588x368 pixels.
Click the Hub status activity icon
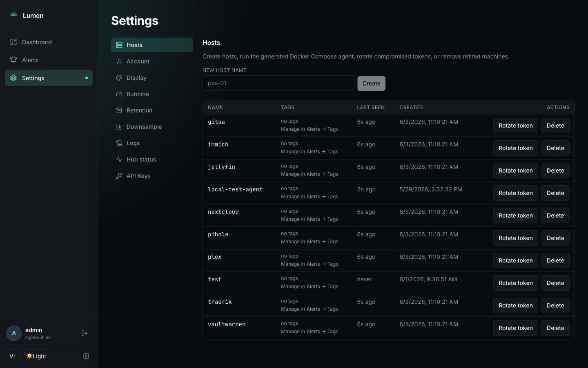[x=119, y=159]
